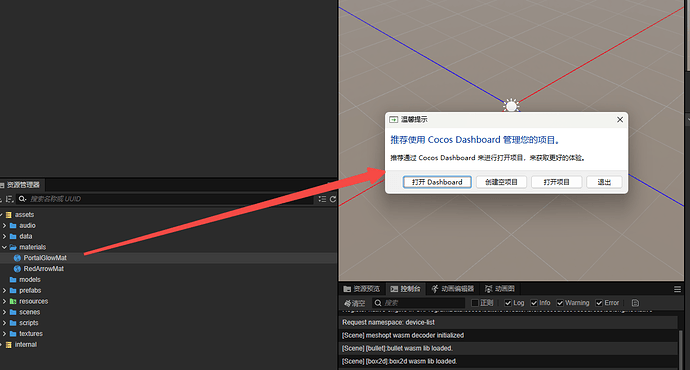
Task: Expand the prefabs folder
Action: 4,290
